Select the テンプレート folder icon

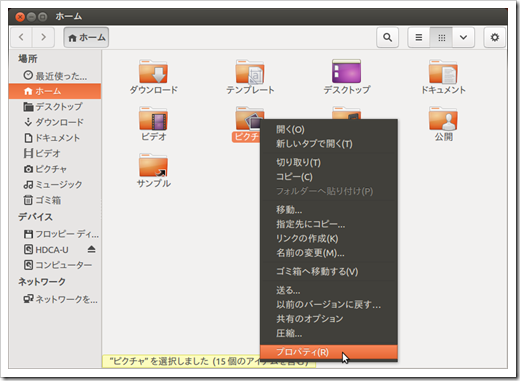[x=250, y=77]
